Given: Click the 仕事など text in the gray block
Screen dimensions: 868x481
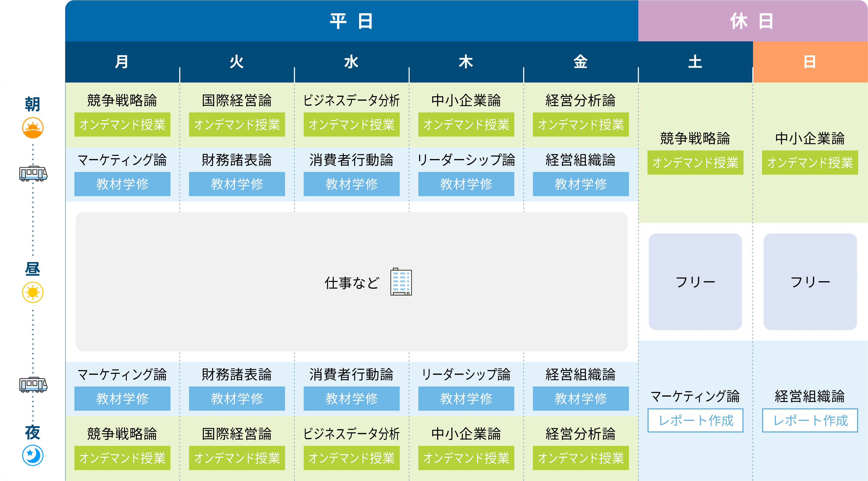Looking at the screenshot, I should [352, 283].
